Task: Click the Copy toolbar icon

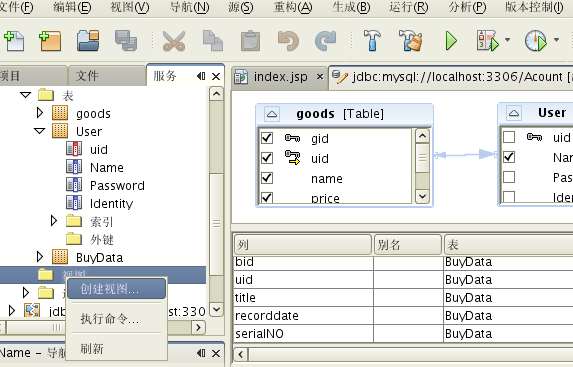Action: 213,41
